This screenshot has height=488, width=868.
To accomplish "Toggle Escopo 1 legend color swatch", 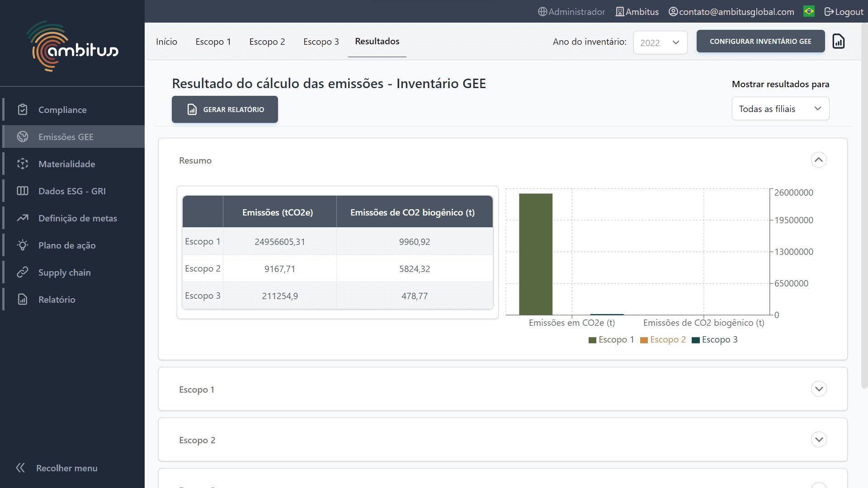I will coord(592,340).
